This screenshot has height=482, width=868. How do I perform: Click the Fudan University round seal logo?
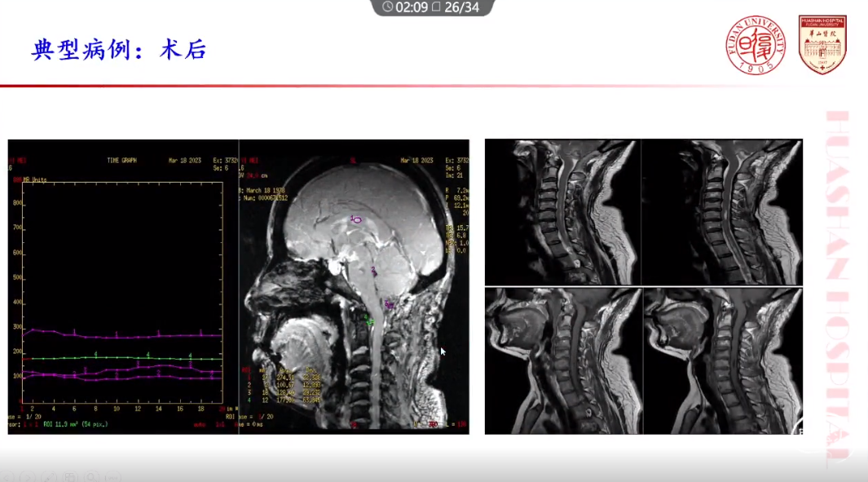tap(756, 45)
